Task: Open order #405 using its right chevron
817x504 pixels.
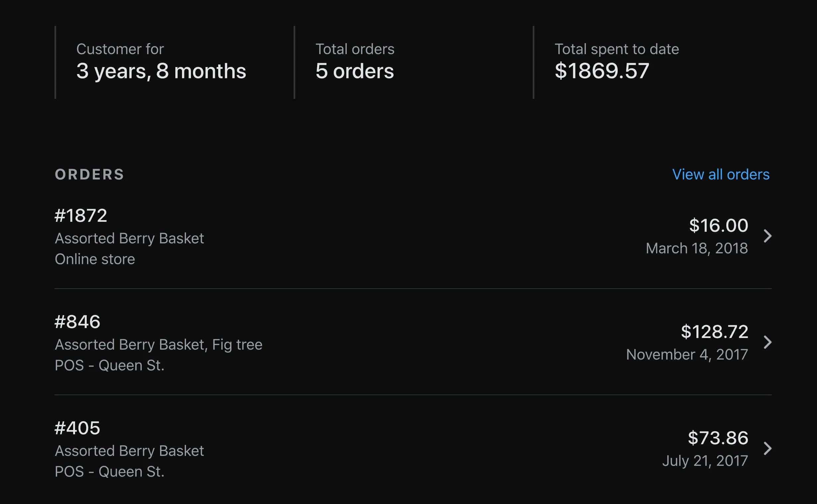Action: coord(768,448)
